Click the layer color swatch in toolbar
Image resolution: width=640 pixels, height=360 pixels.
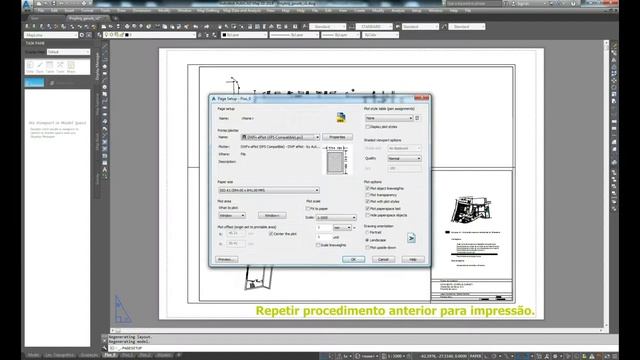(127, 35)
